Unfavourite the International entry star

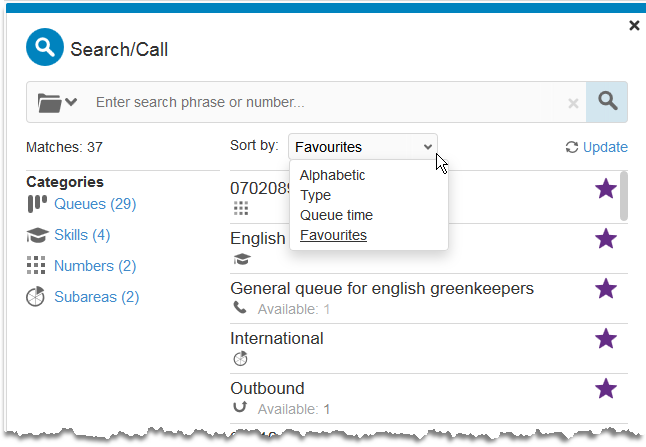tap(606, 339)
